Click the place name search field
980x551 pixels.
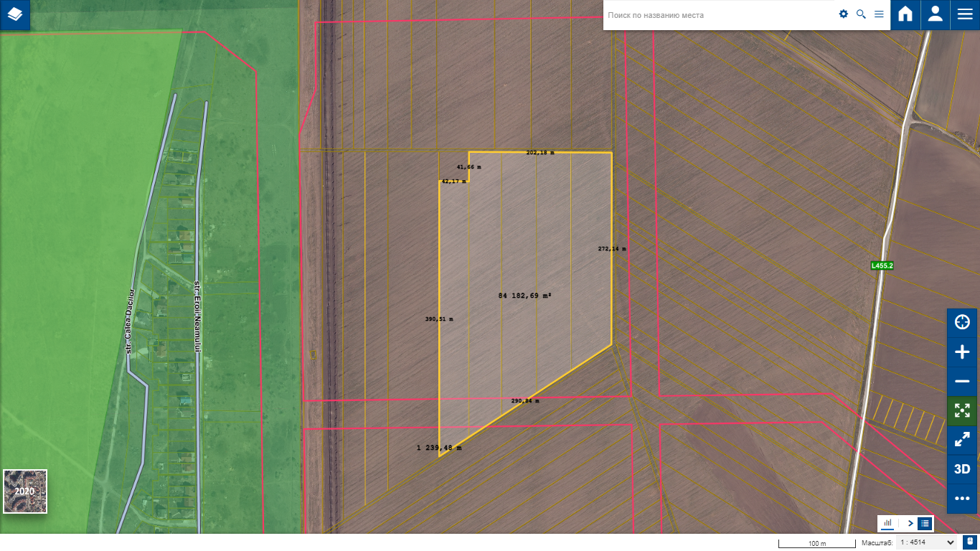pyautogui.click(x=717, y=15)
